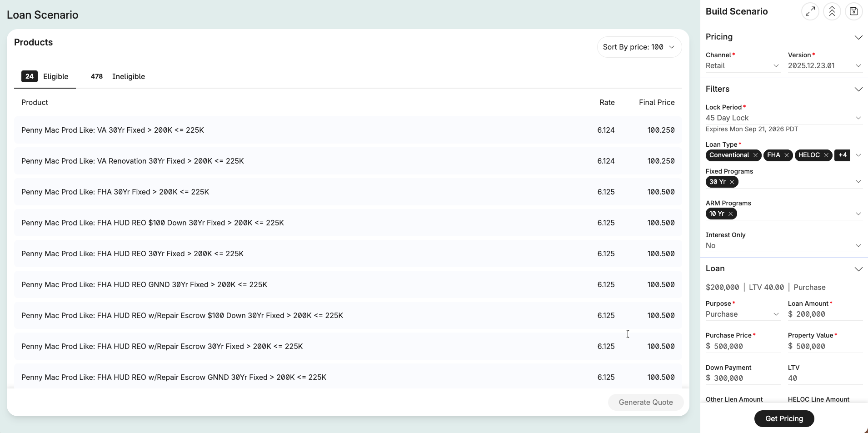868x433 pixels.
Task: Switch to the Ineligible tab
Action: click(118, 76)
